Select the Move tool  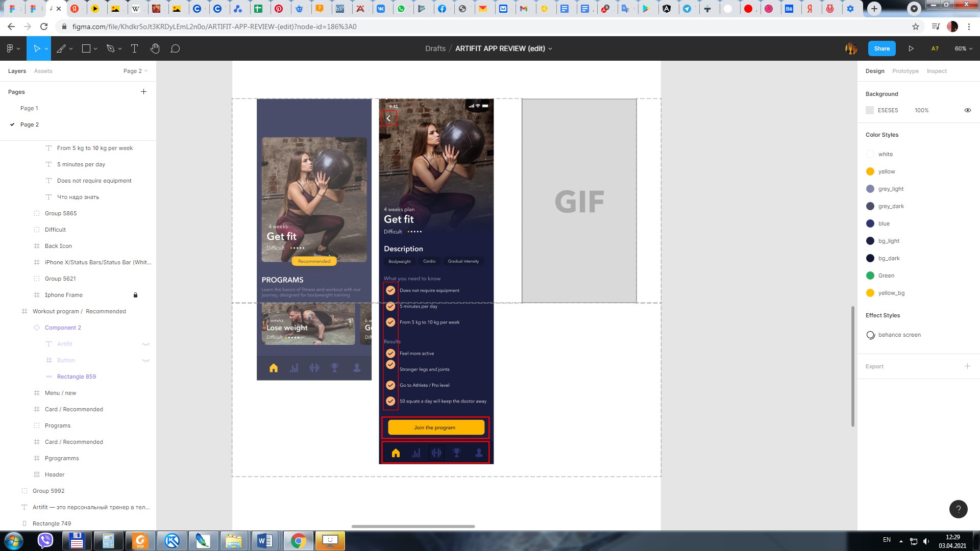(36, 48)
